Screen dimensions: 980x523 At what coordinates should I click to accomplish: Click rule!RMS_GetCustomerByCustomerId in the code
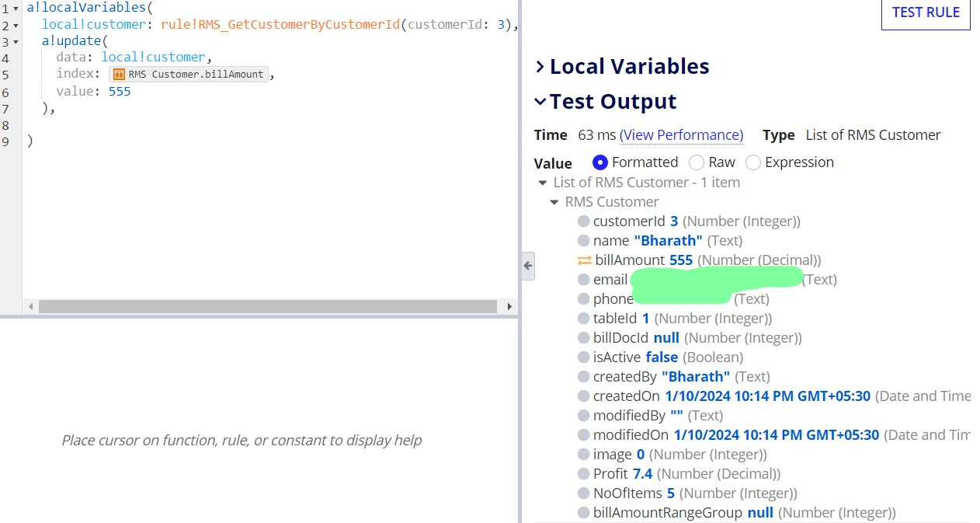click(280, 24)
